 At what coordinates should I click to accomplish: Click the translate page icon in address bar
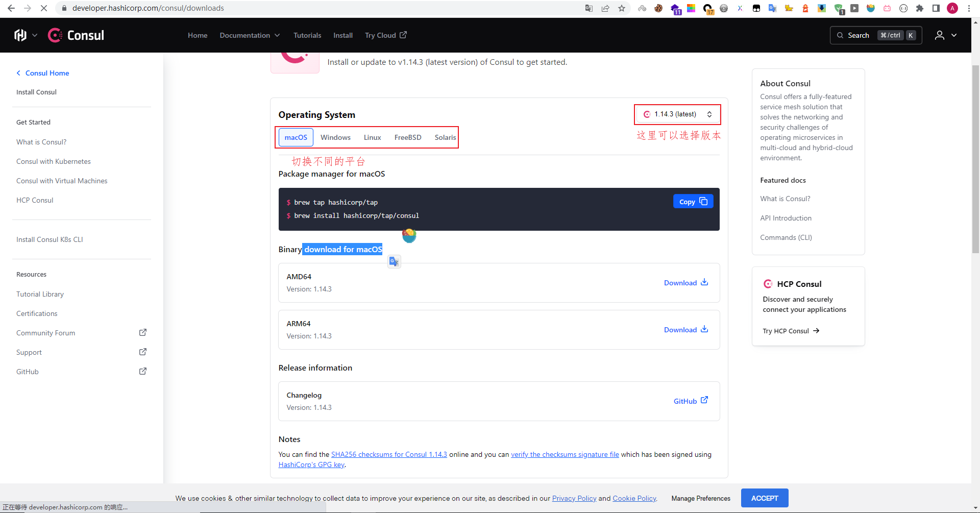point(589,8)
